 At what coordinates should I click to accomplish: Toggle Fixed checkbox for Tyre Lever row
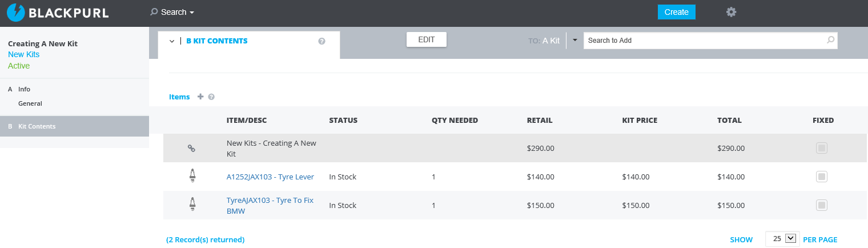coord(822,177)
